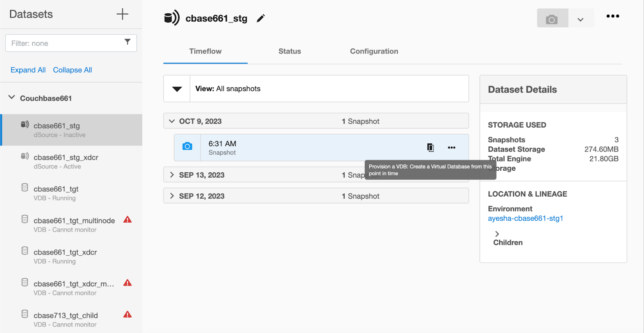
Task: Open the View: All snapshots dropdown
Action: (177, 89)
